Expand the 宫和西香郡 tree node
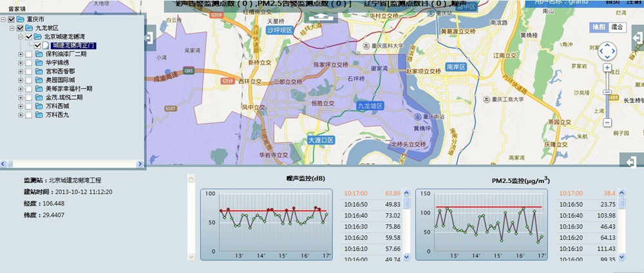This screenshot has width=644, height=273. tap(21, 71)
